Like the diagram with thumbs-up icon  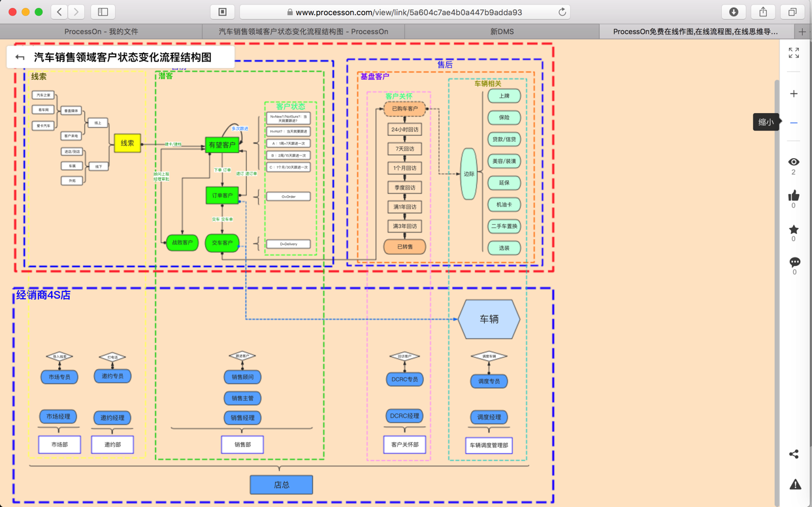pos(794,195)
